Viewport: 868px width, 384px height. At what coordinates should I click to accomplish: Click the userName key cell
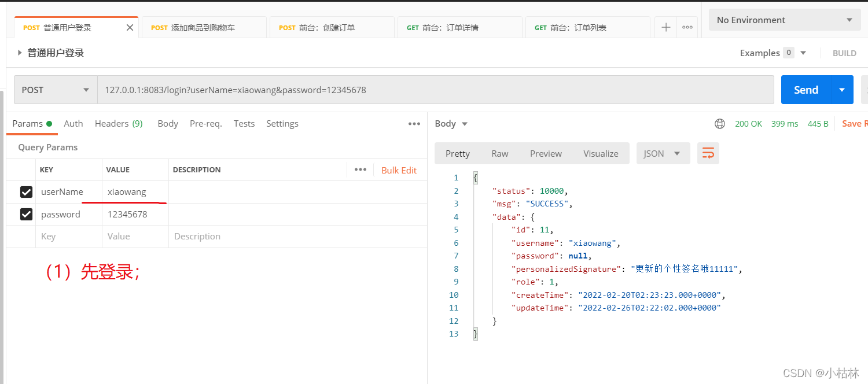point(69,192)
